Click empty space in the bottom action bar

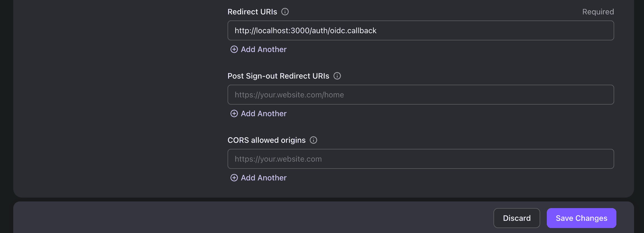click(249, 218)
